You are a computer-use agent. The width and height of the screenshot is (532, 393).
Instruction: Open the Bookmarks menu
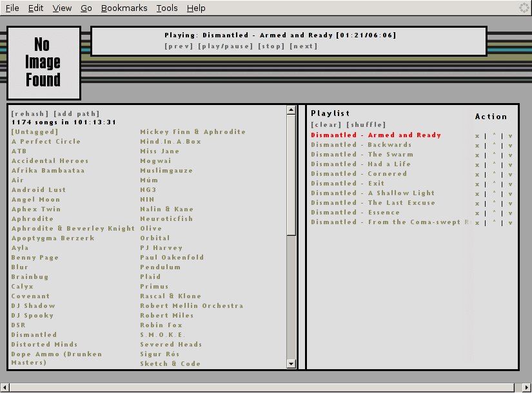tap(124, 8)
